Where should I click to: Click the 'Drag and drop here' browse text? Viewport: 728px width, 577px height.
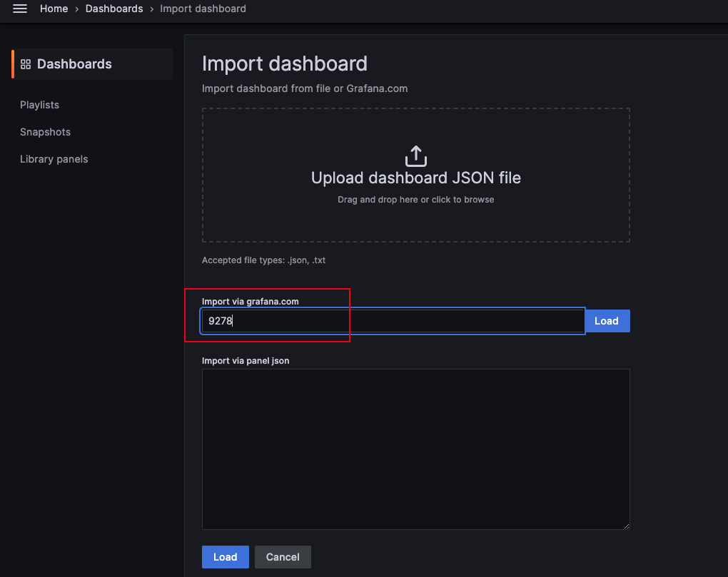415,200
